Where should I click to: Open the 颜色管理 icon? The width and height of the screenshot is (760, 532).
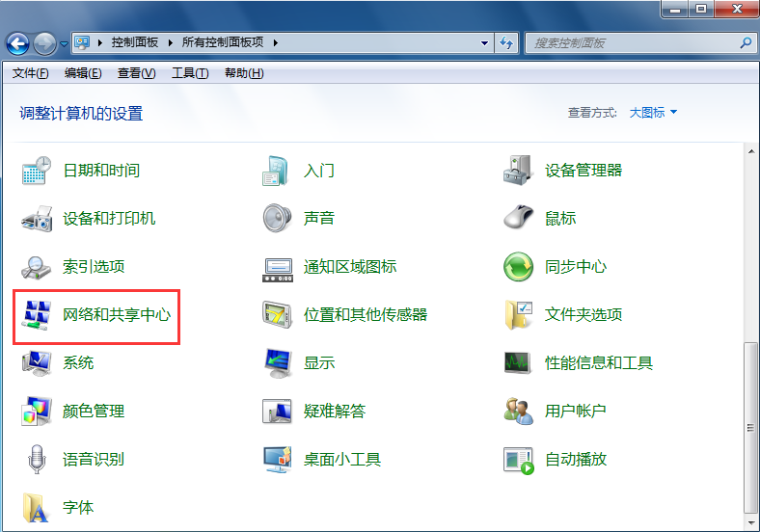point(37,412)
